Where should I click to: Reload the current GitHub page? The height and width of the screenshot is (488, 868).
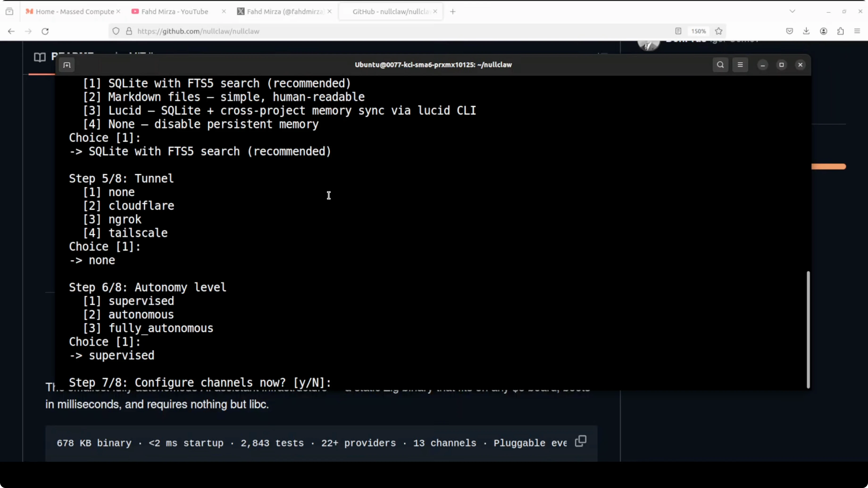(x=45, y=31)
